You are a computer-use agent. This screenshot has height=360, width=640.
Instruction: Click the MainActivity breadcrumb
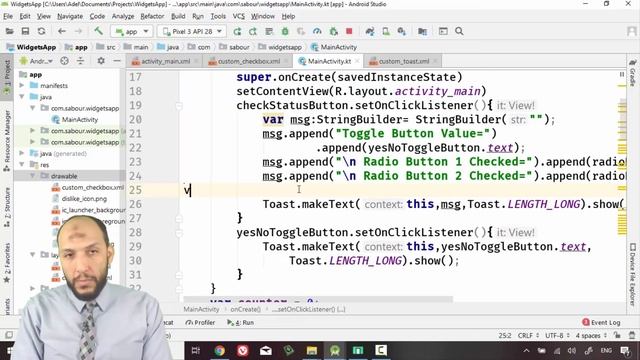point(333,47)
